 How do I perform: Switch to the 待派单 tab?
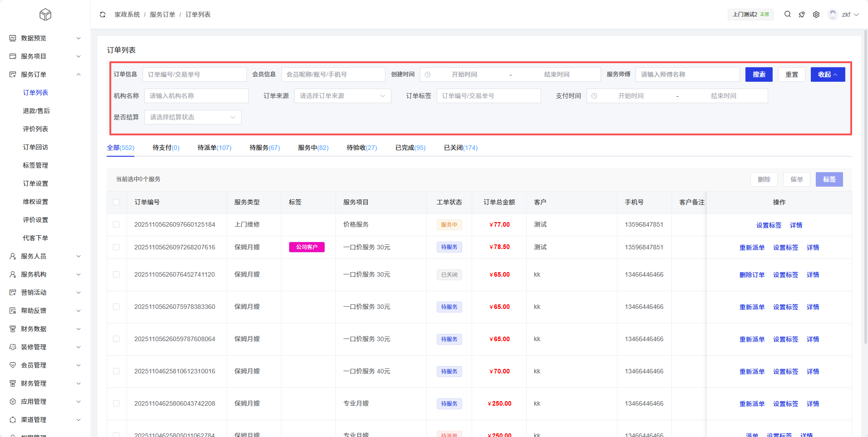click(x=214, y=148)
